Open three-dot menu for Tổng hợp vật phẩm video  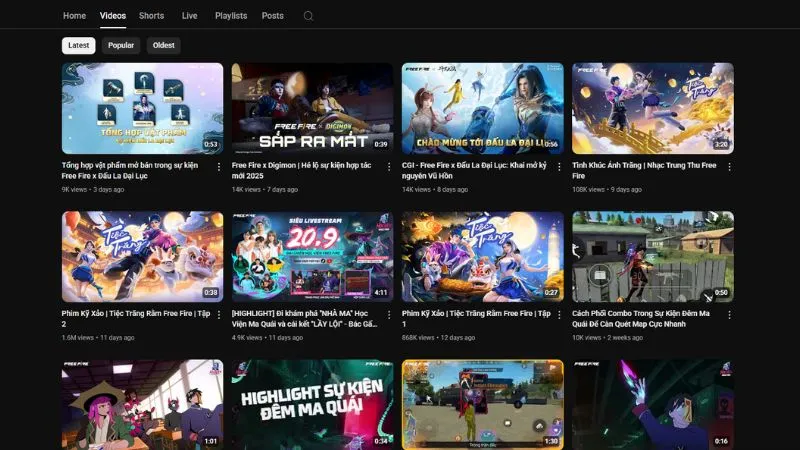tap(219, 167)
